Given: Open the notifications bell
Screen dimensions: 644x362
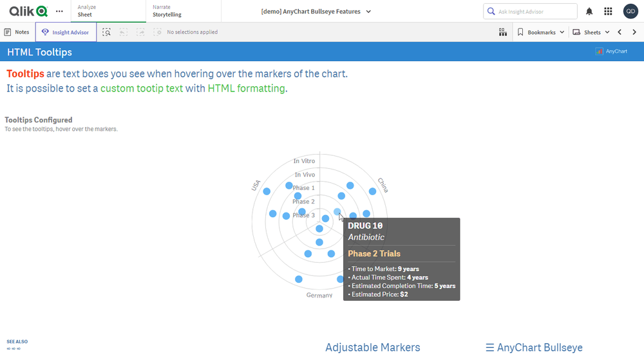Looking at the screenshot, I should (589, 12).
